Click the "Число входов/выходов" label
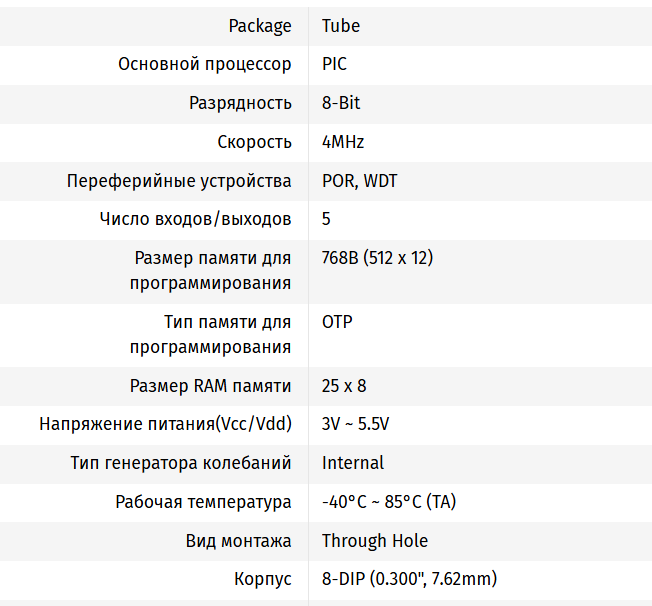 [x=196, y=219]
